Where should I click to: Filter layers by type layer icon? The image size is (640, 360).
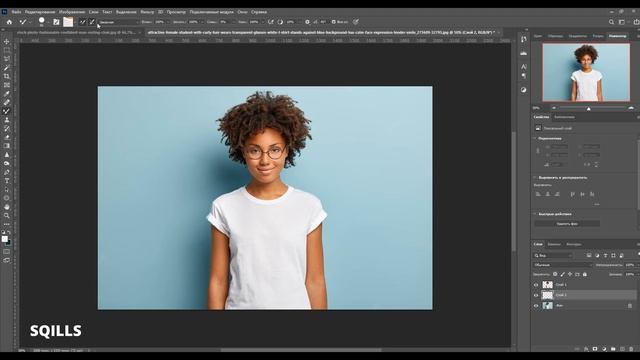(605, 256)
